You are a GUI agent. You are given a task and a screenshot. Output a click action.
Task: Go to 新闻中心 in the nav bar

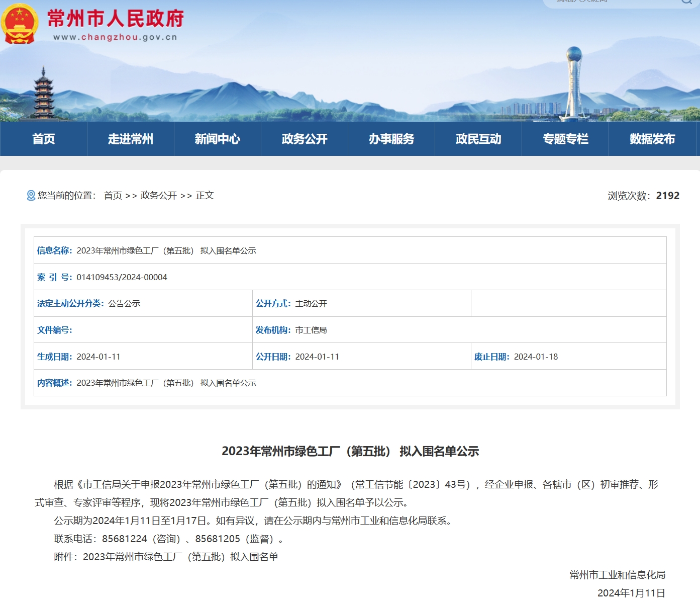click(218, 139)
